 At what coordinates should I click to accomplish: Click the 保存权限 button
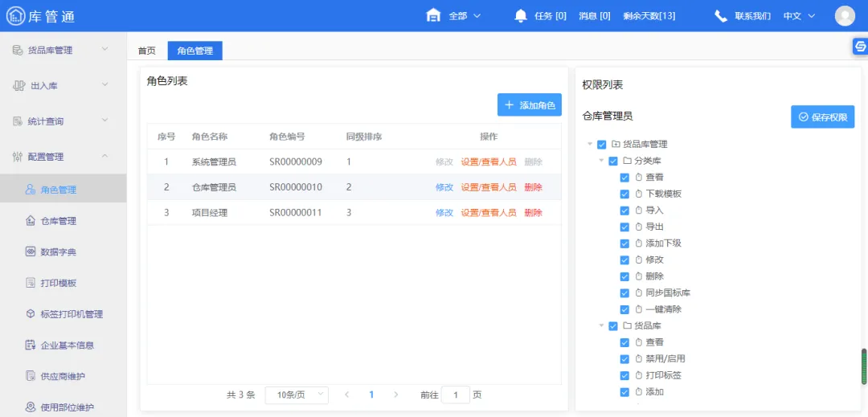(x=822, y=117)
